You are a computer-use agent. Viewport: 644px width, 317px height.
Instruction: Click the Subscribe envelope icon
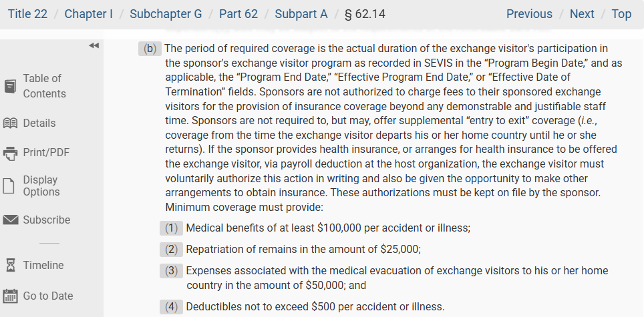click(10, 220)
